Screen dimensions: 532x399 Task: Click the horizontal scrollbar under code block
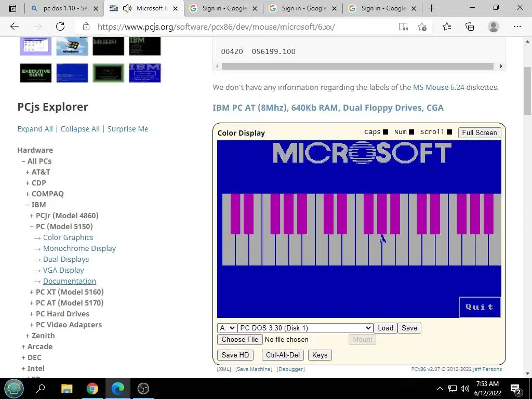357,66
